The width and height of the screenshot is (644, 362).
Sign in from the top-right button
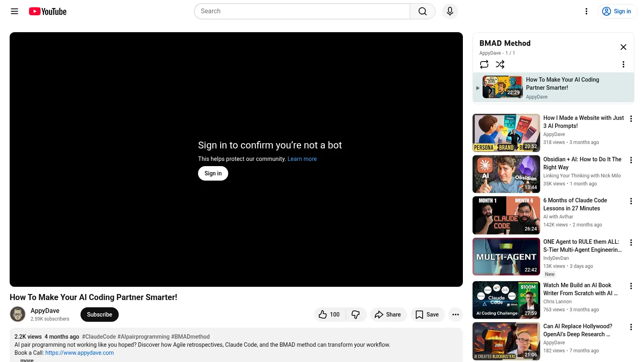(617, 11)
